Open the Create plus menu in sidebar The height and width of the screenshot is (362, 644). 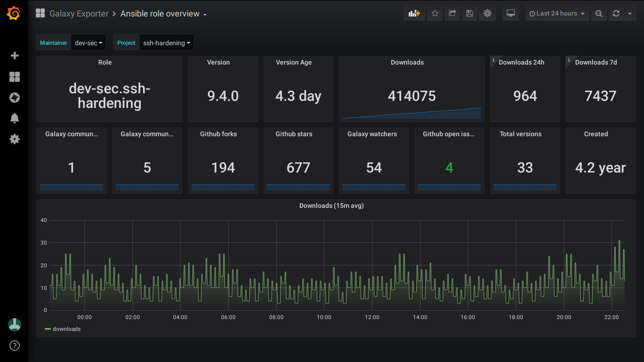(x=15, y=56)
